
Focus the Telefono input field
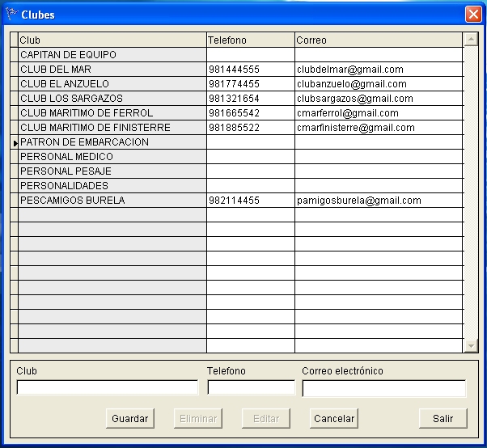[251, 388]
